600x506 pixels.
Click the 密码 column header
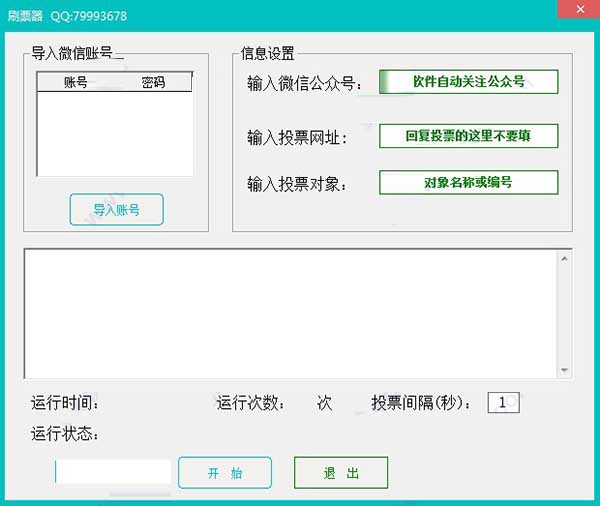153,82
